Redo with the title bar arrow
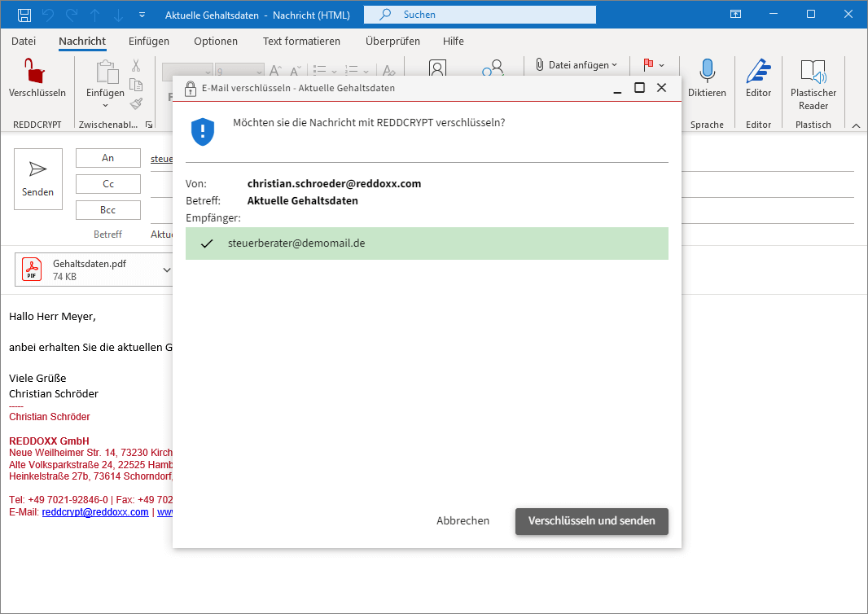This screenshot has height=614, width=868. 72,15
